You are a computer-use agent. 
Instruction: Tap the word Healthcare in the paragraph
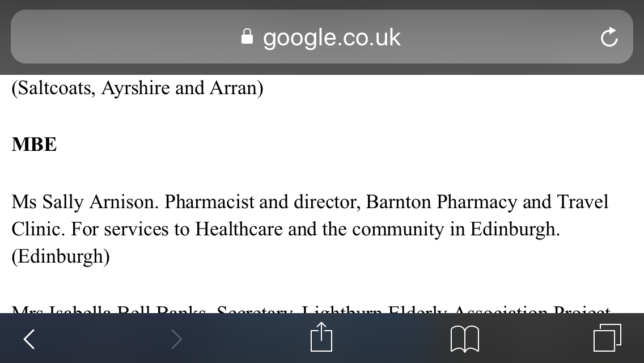(239, 229)
